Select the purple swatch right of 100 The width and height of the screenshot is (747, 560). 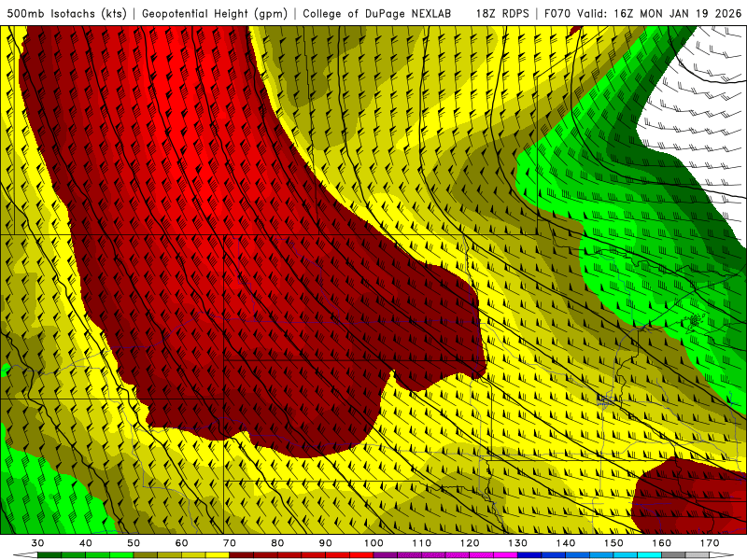(x=386, y=555)
